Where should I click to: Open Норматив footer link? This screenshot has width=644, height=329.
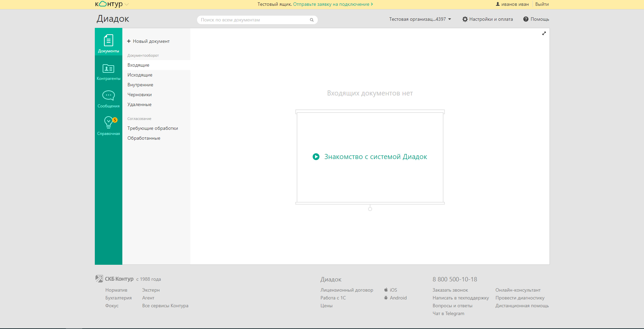[116, 290]
